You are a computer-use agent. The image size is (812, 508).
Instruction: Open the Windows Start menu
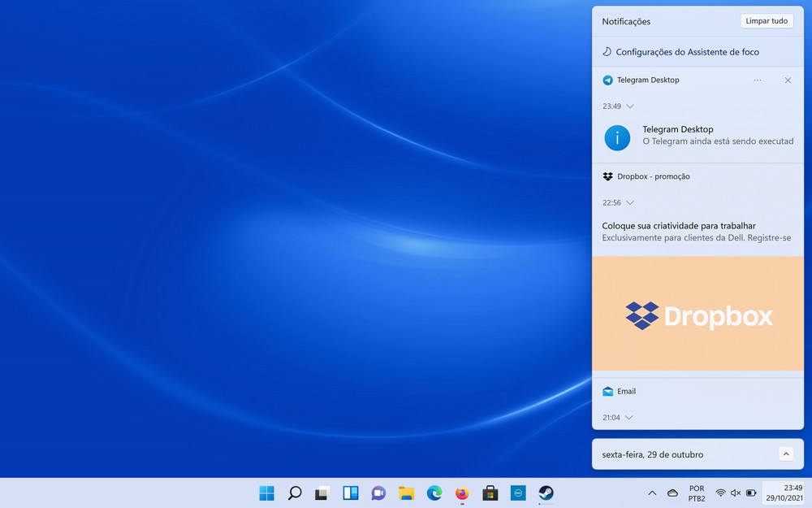[x=266, y=493]
